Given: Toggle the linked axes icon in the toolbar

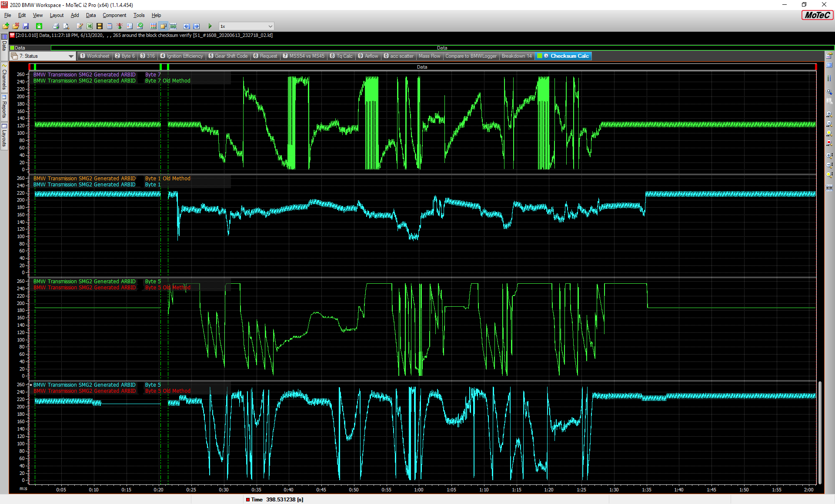Looking at the screenshot, I should [x=173, y=27].
